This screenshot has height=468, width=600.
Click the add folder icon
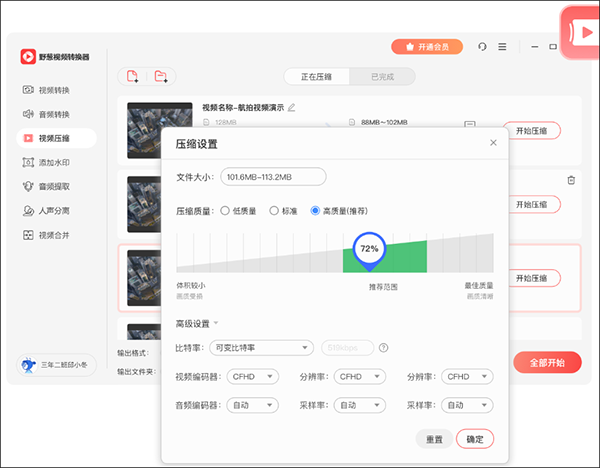click(x=161, y=77)
